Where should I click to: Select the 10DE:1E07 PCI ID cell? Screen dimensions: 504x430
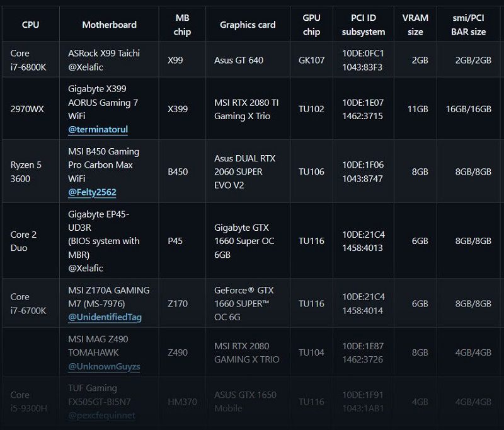pos(364,108)
